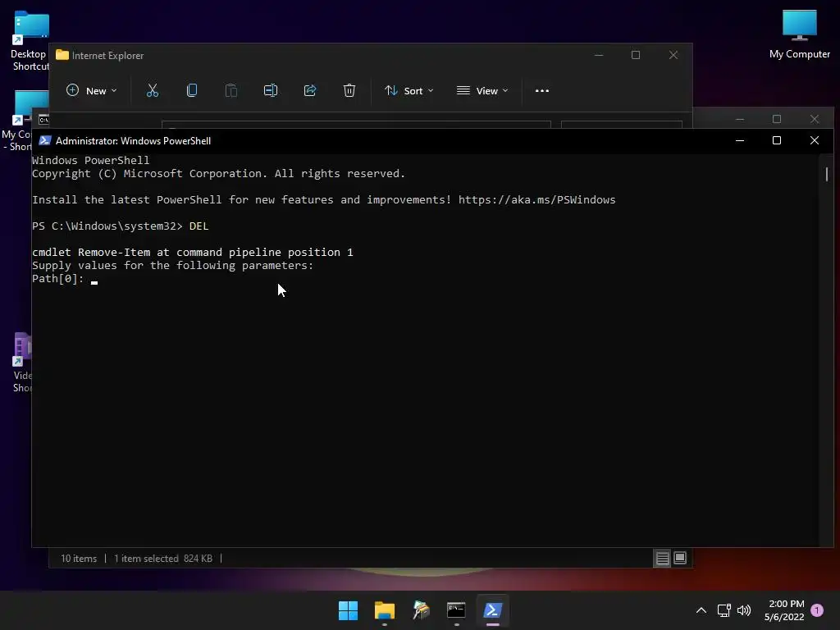The height and width of the screenshot is (630, 840).
Task: Click the Rename icon in File Explorer toolbar
Action: pos(271,90)
